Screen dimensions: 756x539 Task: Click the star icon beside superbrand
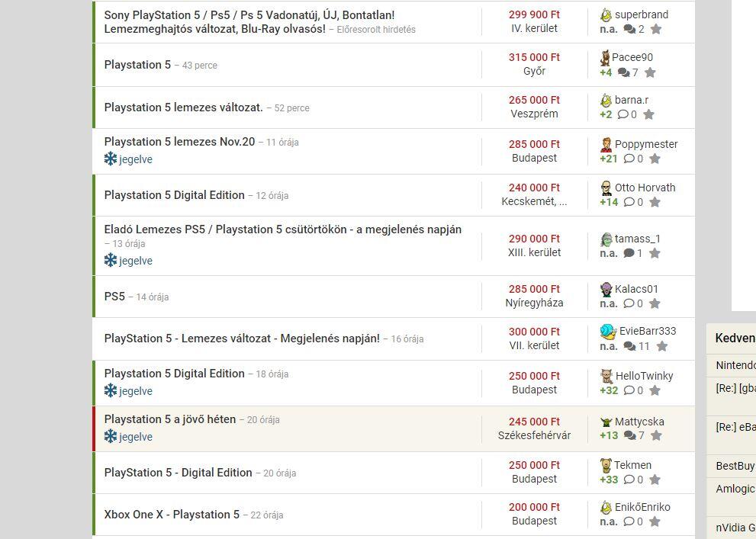point(656,30)
